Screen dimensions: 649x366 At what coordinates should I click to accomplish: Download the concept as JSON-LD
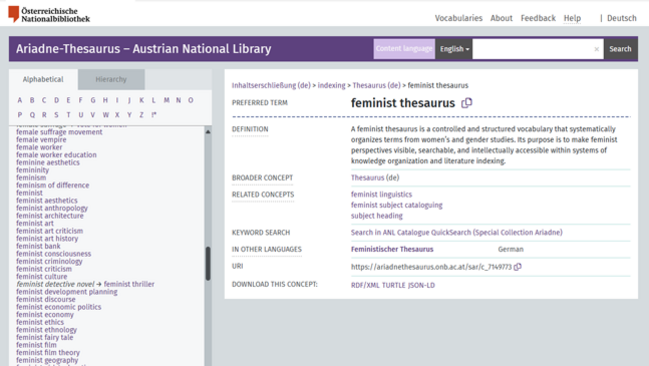421,285
